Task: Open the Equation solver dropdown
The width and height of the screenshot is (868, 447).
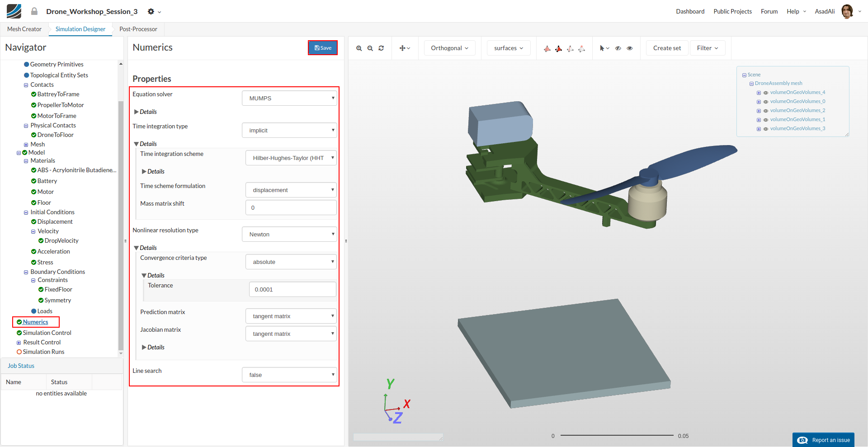Action: [289, 98]
